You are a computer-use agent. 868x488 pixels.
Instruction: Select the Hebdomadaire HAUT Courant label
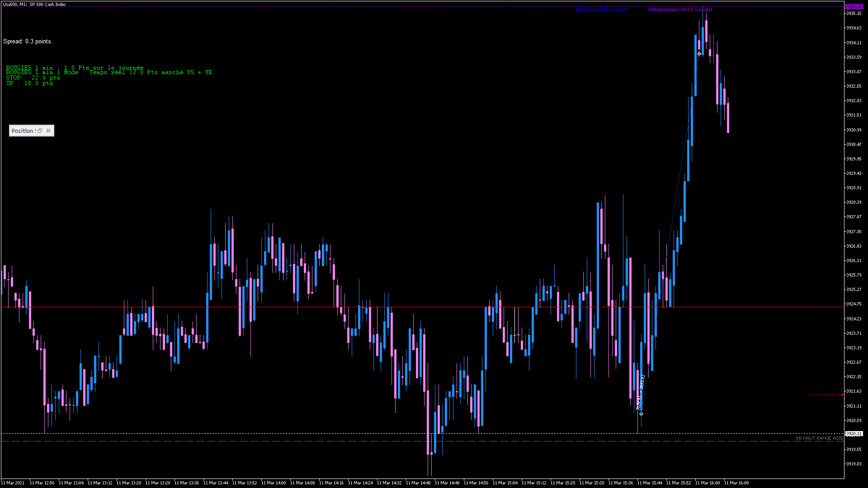tap(679, 9)
